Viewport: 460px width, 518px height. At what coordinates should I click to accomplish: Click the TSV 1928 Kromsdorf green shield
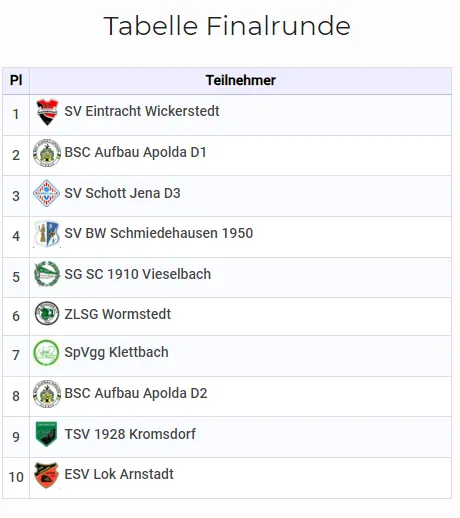(46, 434)
